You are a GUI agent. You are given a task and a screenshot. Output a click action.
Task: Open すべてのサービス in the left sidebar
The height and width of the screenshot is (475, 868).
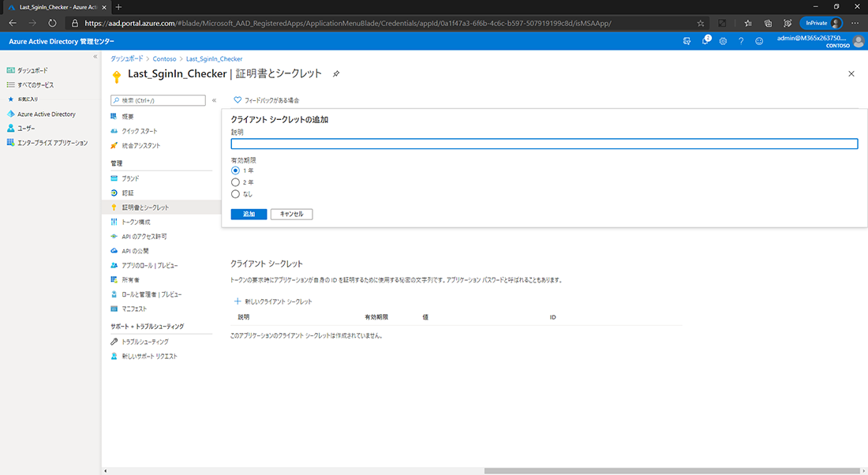(x=30, y=84)
